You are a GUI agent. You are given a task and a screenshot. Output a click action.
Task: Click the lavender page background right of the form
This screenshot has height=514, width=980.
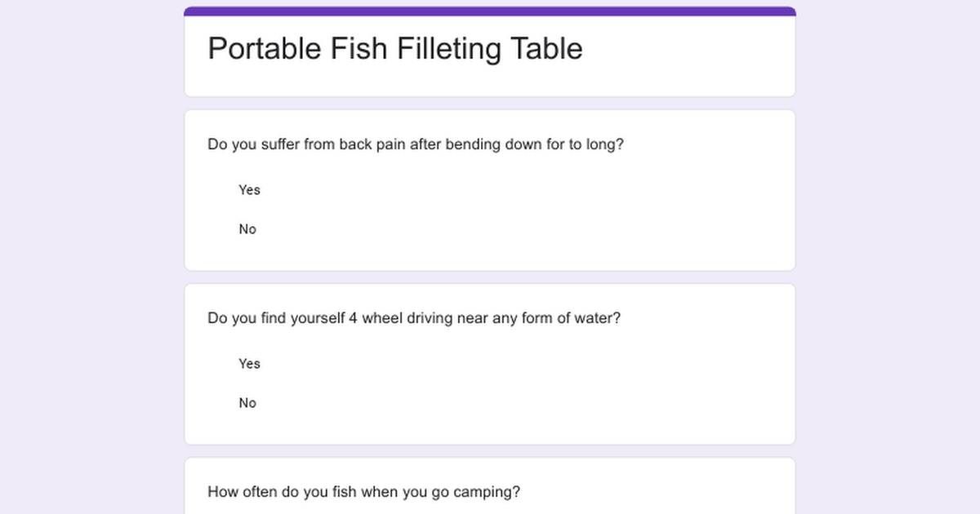889,261
